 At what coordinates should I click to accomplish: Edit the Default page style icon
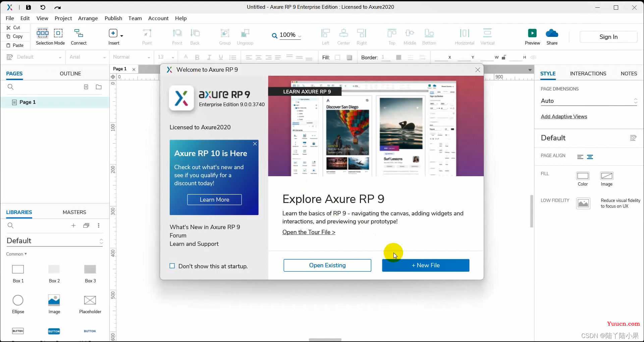coord(633,138)
